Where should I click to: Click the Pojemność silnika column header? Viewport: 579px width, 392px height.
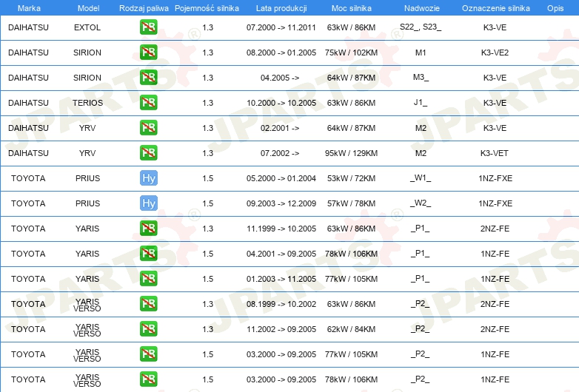(x=207, y=8)
